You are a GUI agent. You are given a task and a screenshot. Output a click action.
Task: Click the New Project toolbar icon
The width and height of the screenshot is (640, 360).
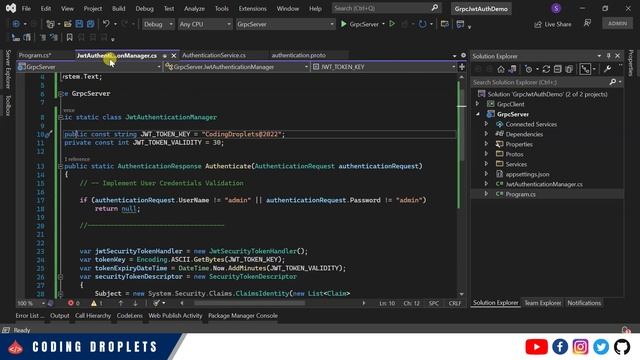click(x=50, y=24)
